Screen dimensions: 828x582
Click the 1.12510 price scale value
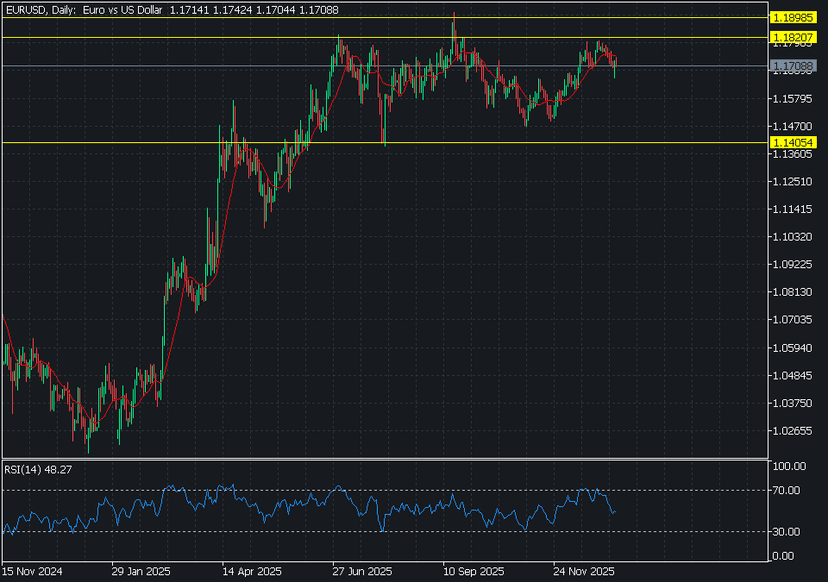pos(792,182)
